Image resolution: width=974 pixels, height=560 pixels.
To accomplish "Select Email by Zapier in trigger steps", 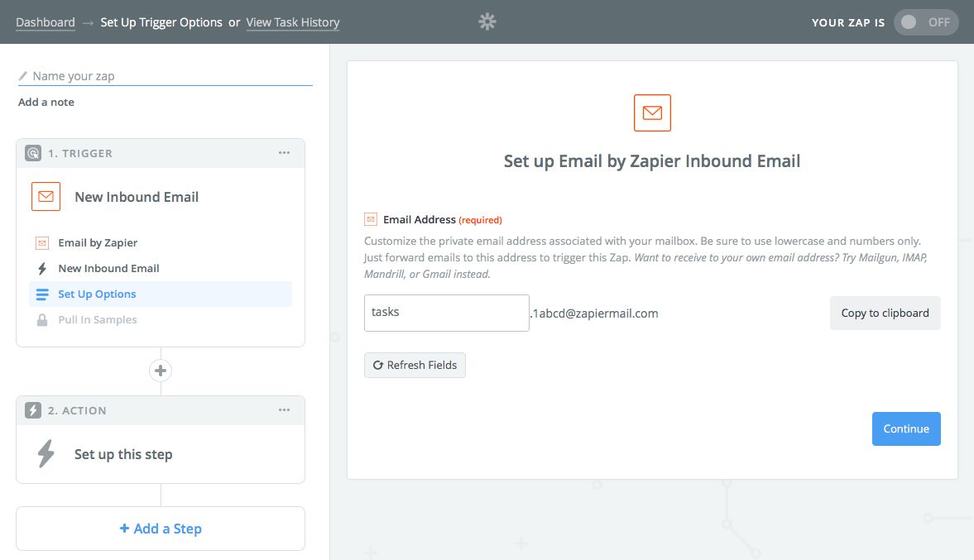I will [x=98, y=243].
